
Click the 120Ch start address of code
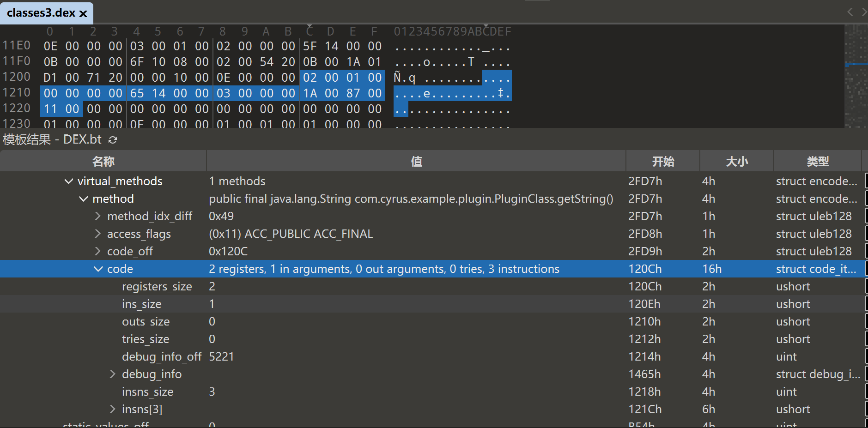coord(645,269)
